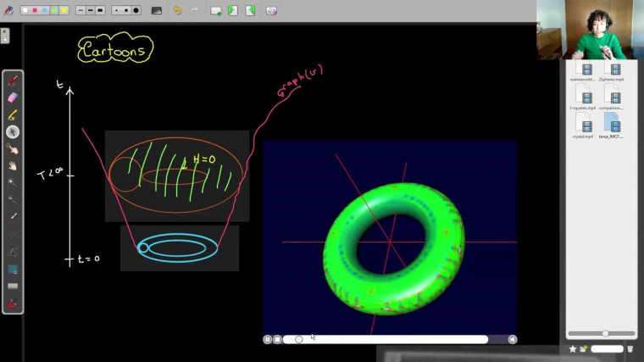644x362 pixels.
Task: Open the comparison video file
Action: coord(611,97)
